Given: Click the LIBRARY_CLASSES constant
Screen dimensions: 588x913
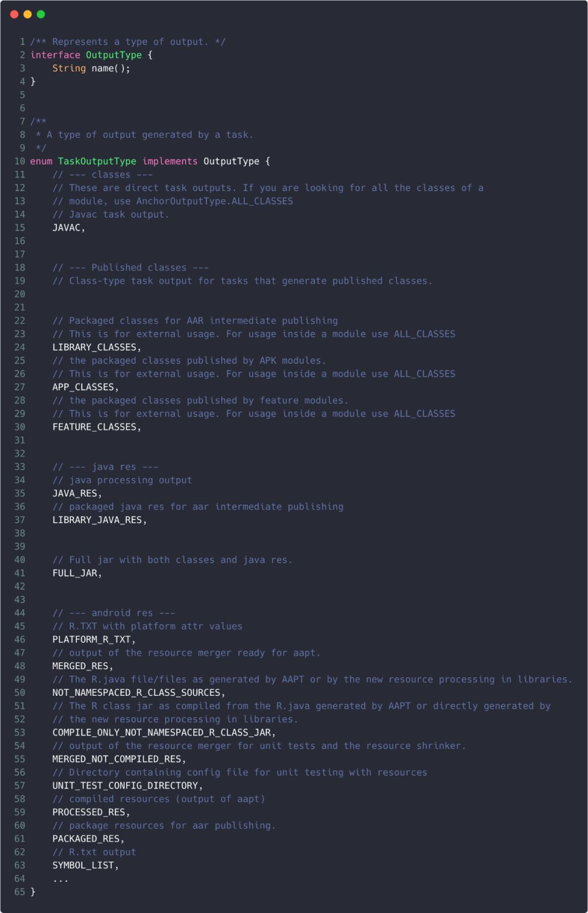Looking at the screenshot, I should [x=95, y=347].
